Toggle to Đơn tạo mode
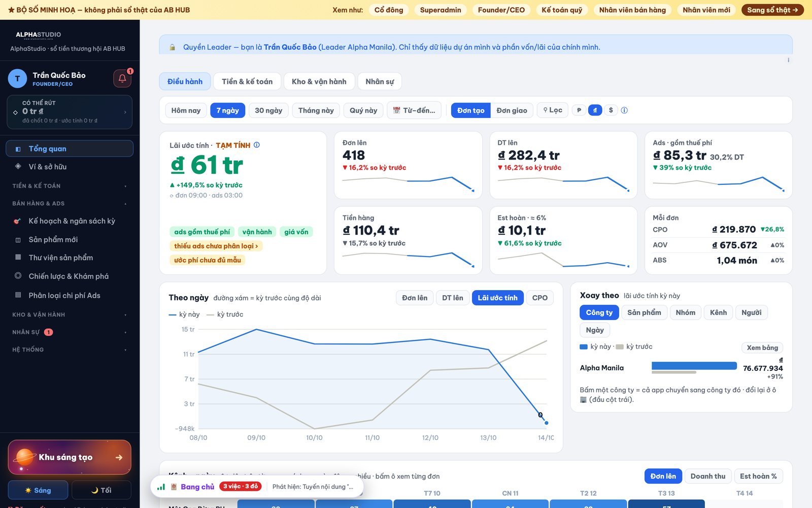 [470, 110]
